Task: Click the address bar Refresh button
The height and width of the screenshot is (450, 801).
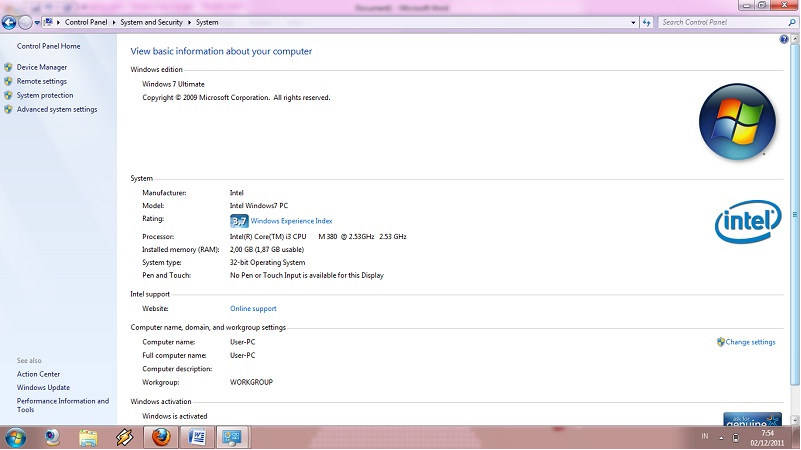Action: point(647,22)
